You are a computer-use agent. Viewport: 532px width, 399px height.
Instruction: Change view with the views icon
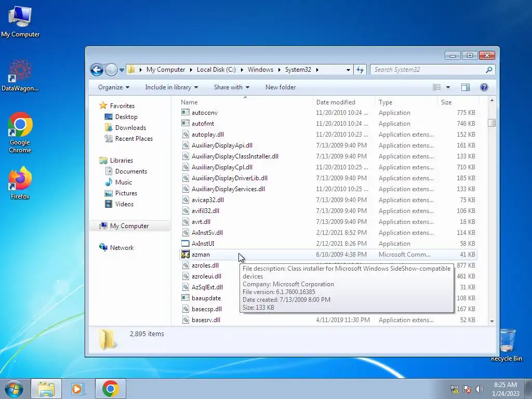(x=436, y=87)
